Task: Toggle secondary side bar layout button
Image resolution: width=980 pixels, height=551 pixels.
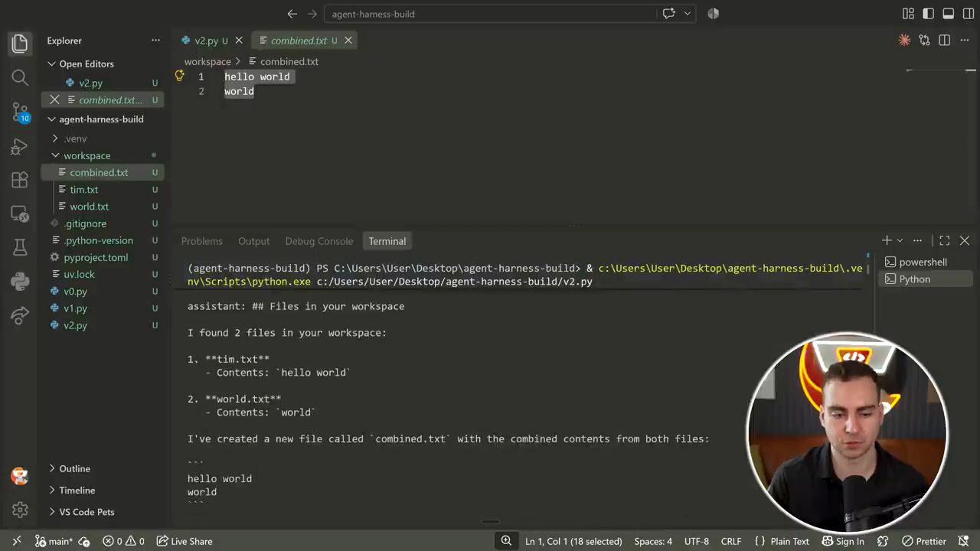Action: (968, 14)
